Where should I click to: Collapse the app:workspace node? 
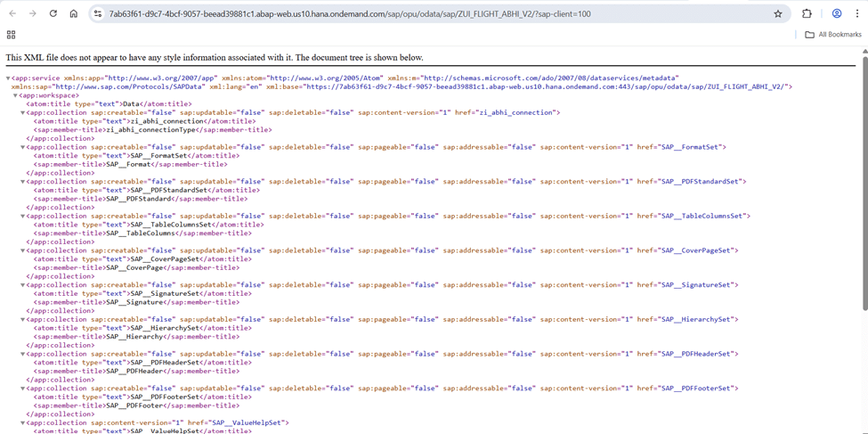pyautogui.click(x=15, y=95)
